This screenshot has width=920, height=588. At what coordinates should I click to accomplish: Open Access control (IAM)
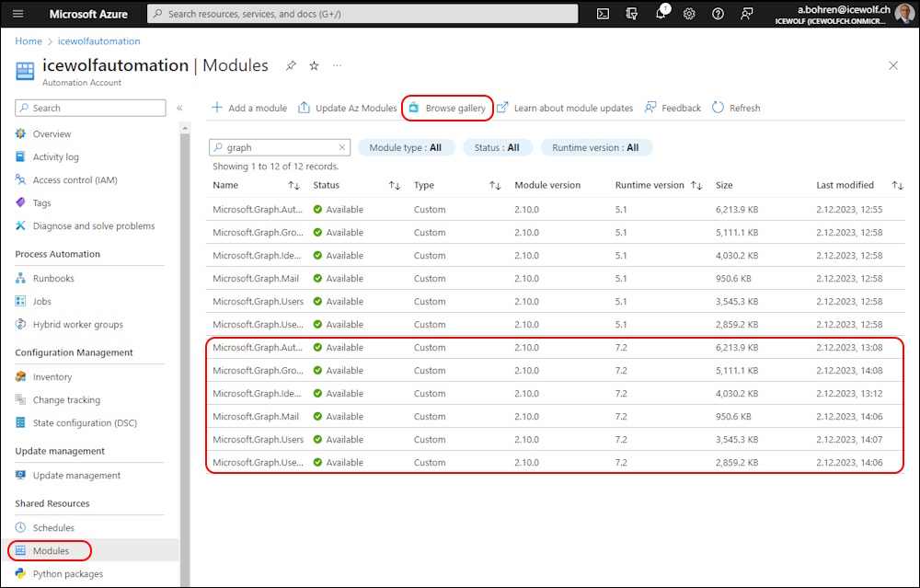(x=75, y=180)
